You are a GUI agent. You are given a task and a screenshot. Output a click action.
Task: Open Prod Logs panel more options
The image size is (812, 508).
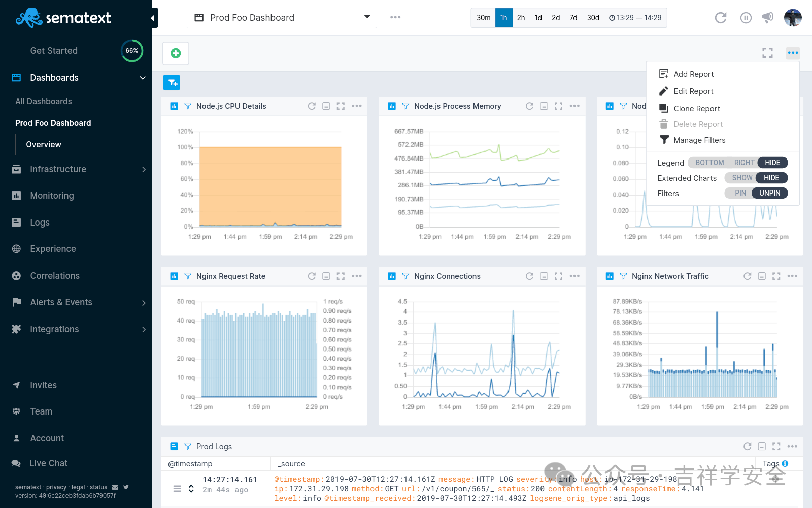(x=792, y=447)
